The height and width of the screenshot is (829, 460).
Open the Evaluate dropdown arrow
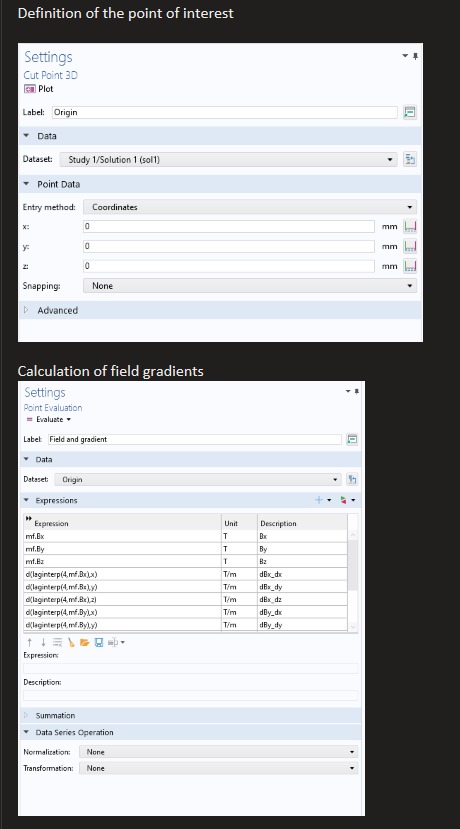69,419
